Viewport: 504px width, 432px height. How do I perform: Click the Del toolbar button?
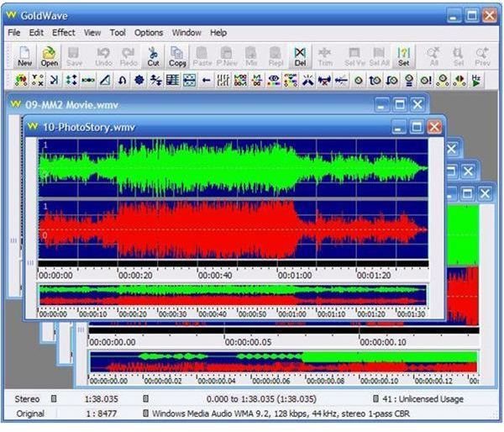point(300,56)
